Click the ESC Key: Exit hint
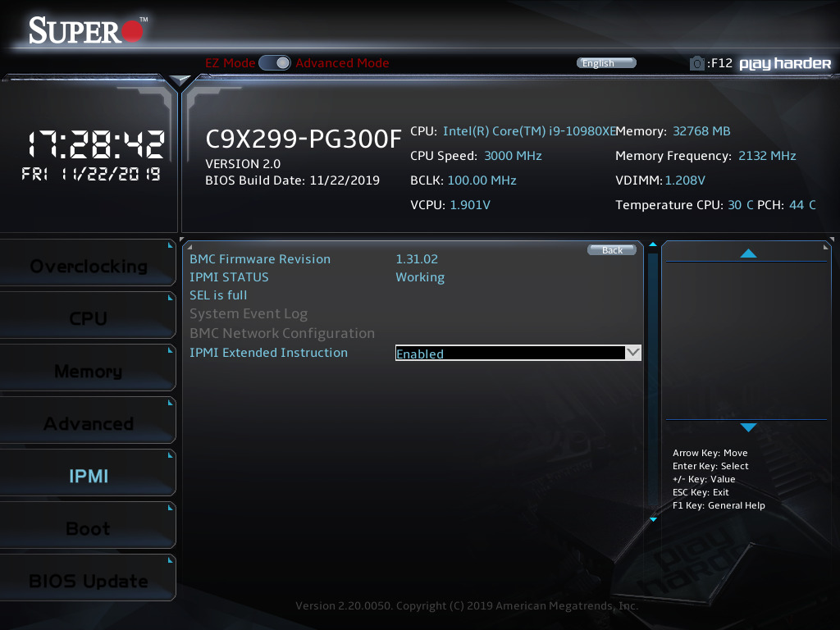The image size is (840, 630). pos(701,492)
